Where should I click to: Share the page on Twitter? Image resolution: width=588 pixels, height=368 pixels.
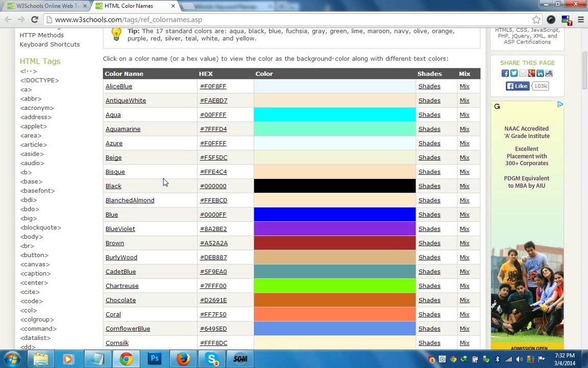pyautogui.click(x=514, y=73)
